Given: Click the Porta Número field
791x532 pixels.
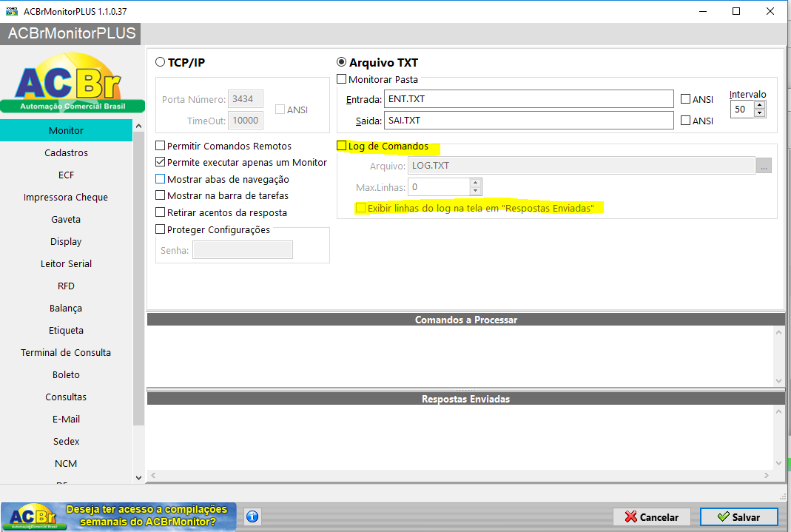Looking at the screenshot, I should pos(246,99).
